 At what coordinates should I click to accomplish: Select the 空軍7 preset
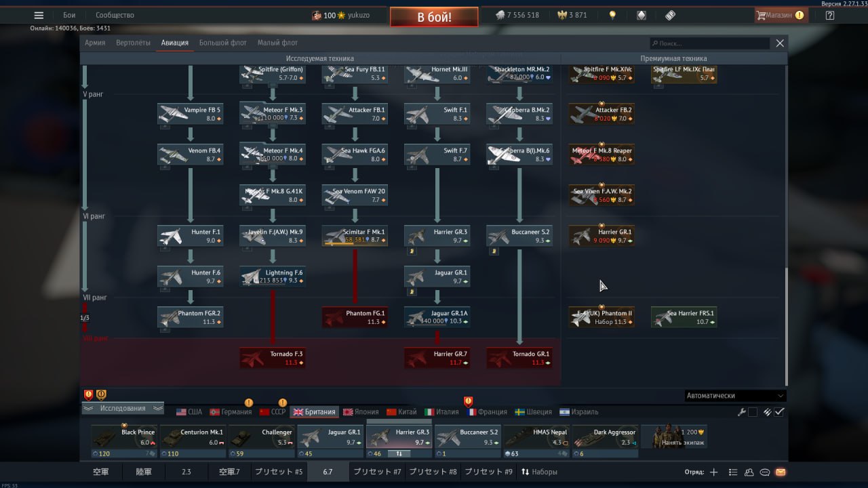(x=229, y=472)
